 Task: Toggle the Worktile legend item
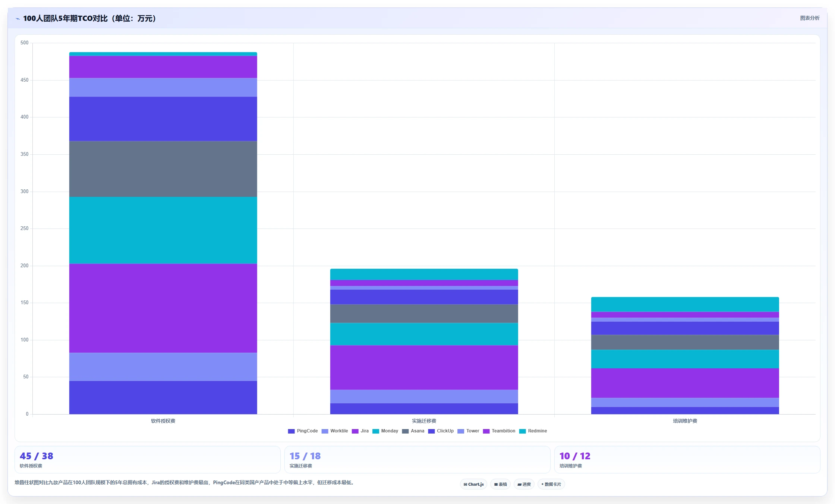coord(334,431)
